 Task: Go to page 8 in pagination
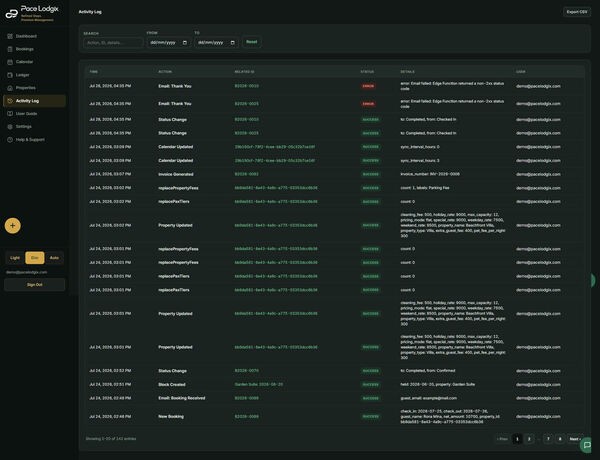pos(560,439)
